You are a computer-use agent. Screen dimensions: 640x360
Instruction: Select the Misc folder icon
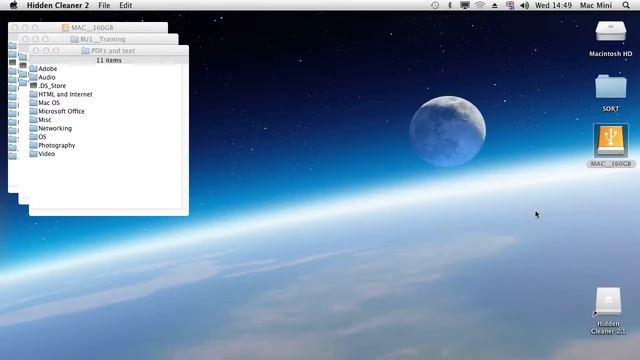coord(33,120)
